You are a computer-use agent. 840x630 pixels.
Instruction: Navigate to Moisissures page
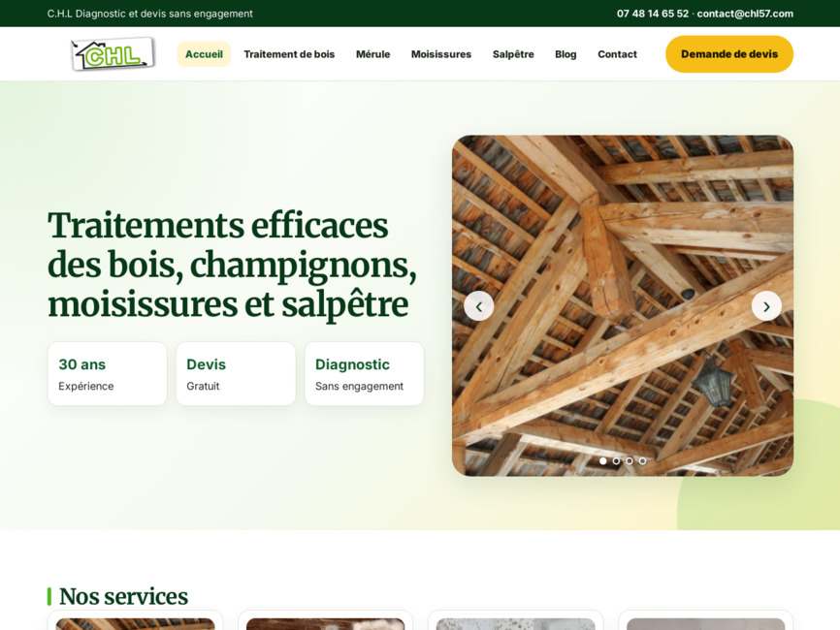(441, 54)
